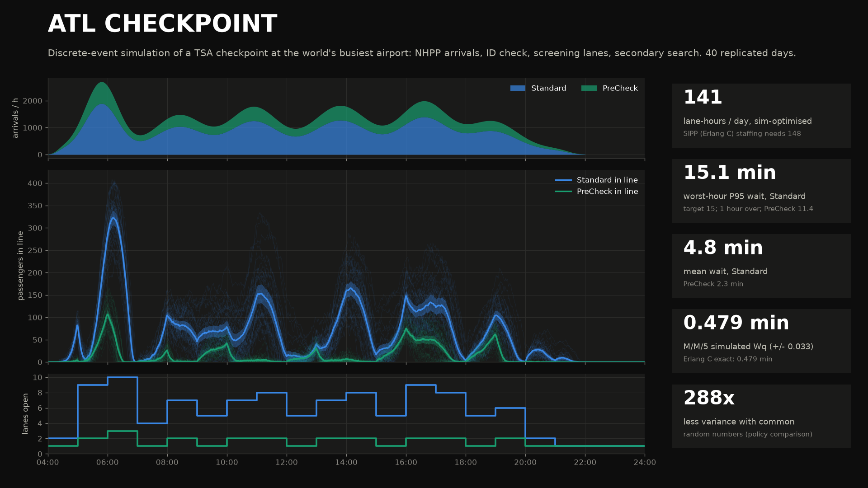Select the 'Standard in line' legend entry
The image size is (868, 488).
596,180
